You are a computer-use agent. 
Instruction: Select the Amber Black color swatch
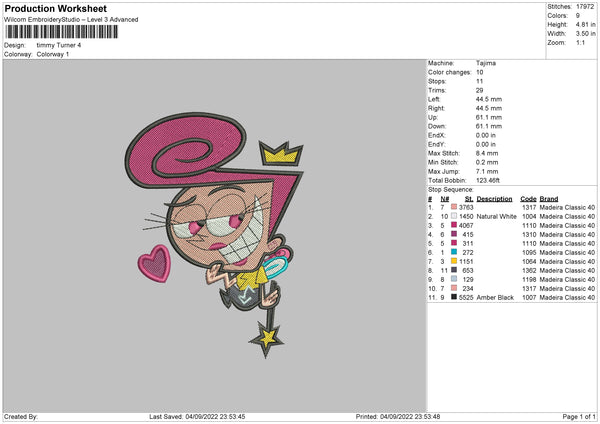(454, 297)
